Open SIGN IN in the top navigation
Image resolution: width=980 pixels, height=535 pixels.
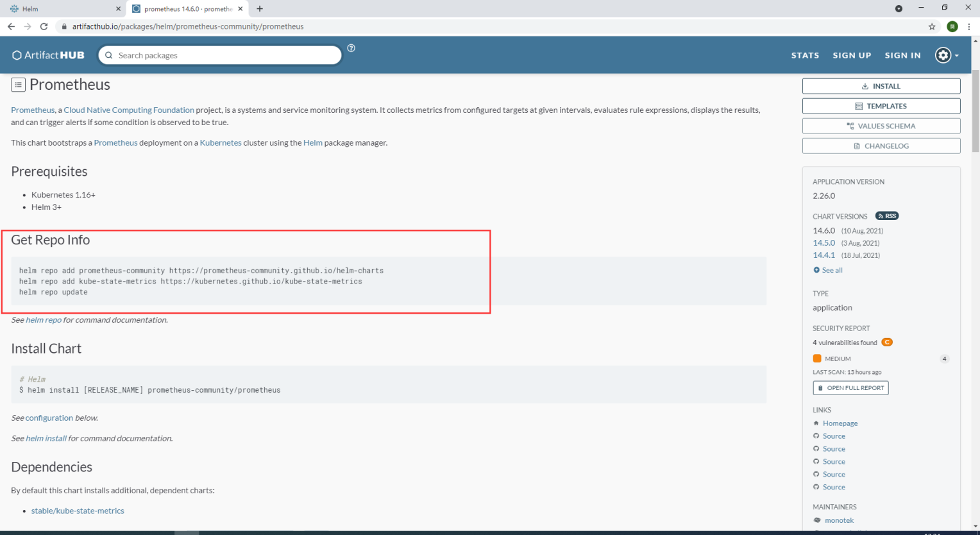(902, 55)
